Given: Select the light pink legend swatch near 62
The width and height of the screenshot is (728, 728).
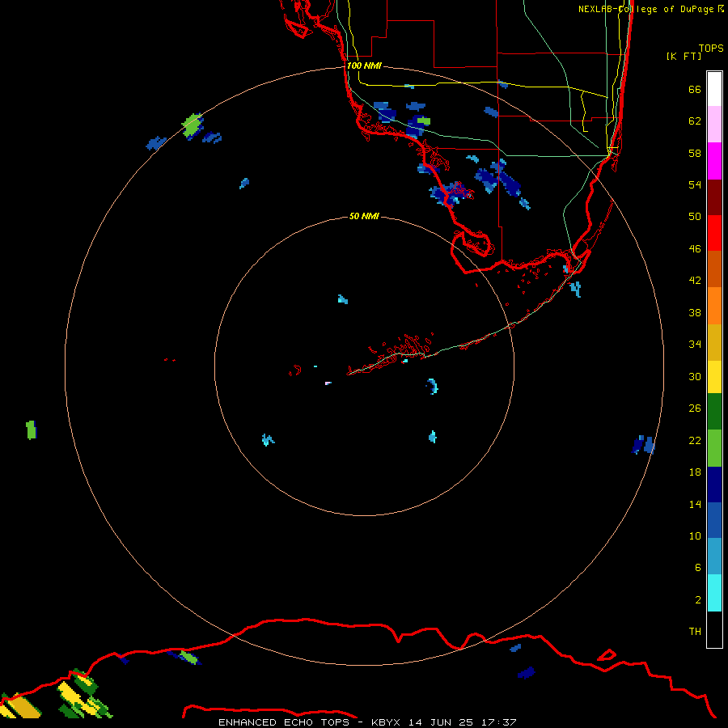Looking at the screenshot, I should coord(714,124).
